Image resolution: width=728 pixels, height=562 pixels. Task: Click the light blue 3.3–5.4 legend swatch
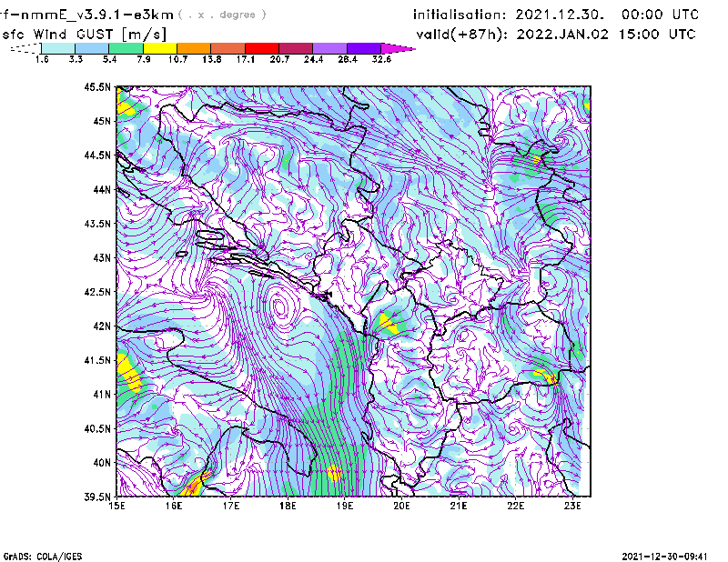click(92, 48)
